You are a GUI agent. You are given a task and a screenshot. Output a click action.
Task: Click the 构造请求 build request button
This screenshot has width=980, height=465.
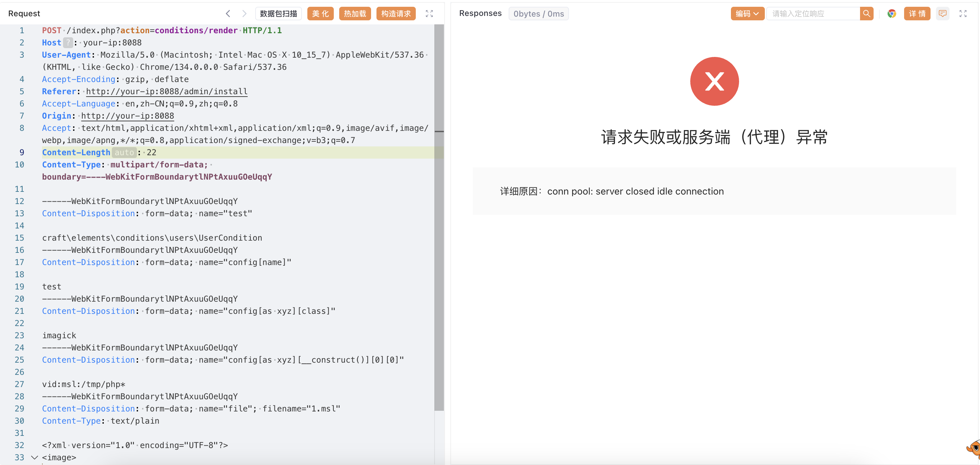[396, 14]
